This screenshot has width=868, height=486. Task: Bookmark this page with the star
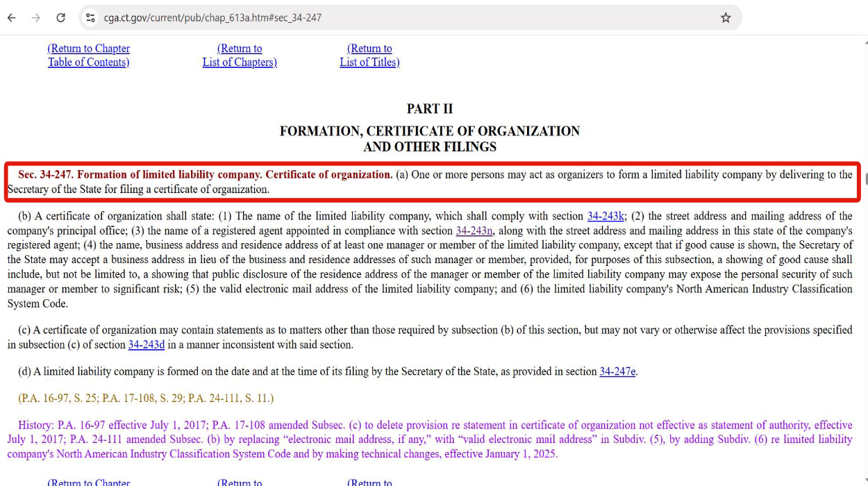coord(726,18)
